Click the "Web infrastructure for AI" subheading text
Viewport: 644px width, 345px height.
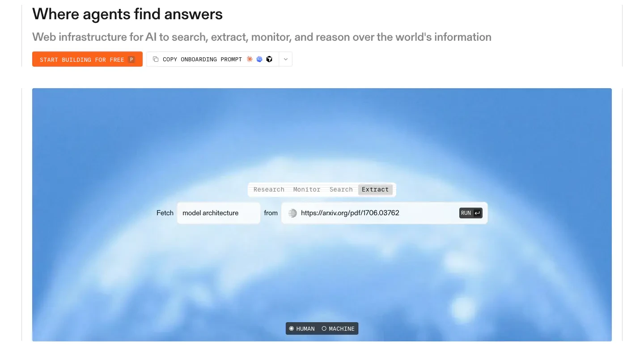click(x=262, y=37)
